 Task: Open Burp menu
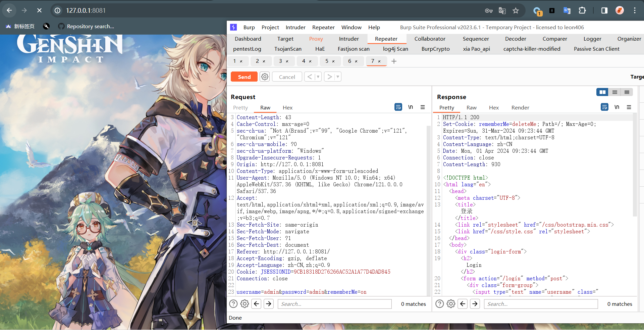pos(249,27)
